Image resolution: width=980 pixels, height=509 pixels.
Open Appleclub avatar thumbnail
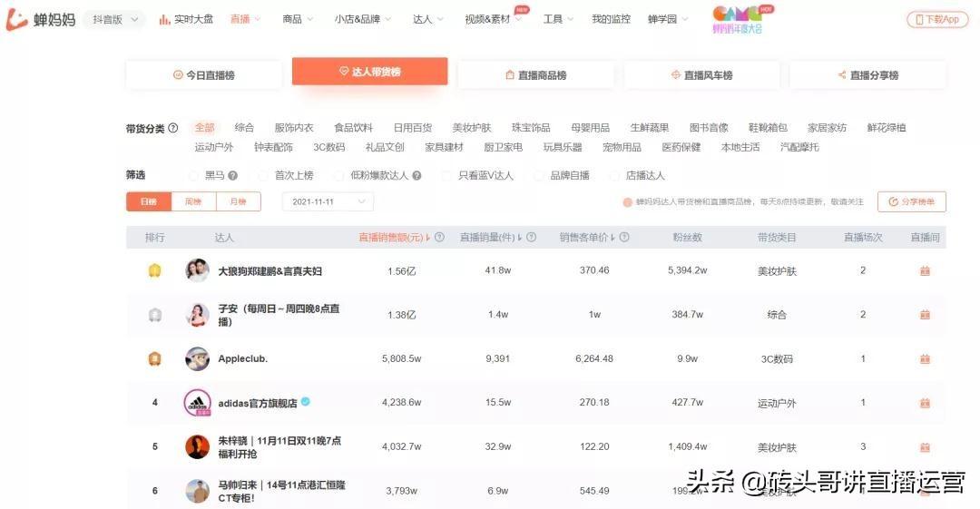198,359
